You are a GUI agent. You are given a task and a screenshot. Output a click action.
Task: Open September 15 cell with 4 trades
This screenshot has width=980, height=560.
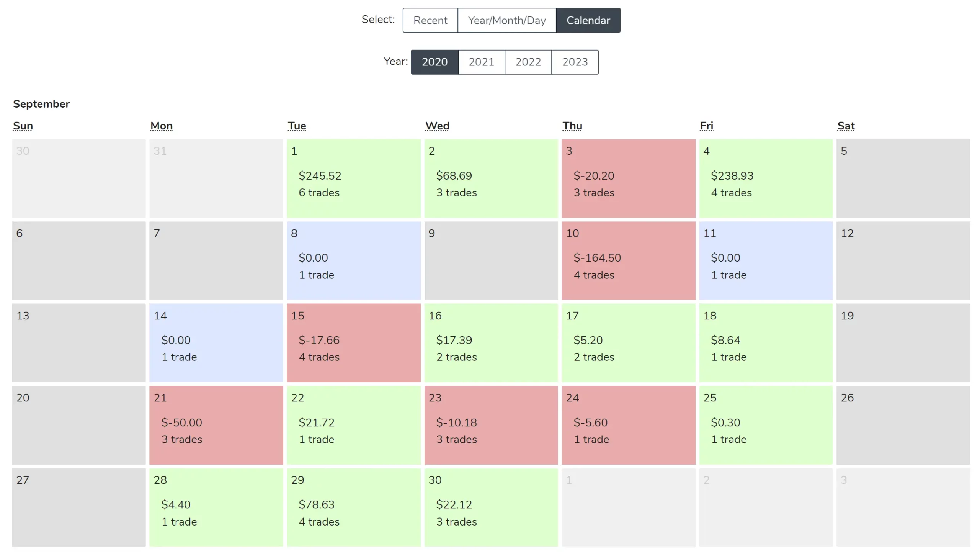pyautogui.click(x=353, y=343)
